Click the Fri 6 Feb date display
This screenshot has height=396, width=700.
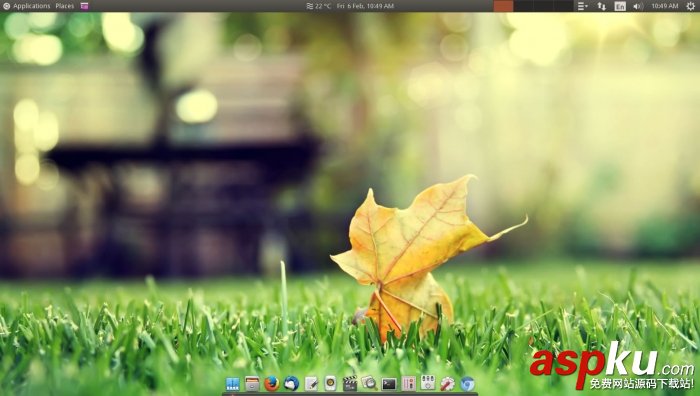click(x=365, y=6)
